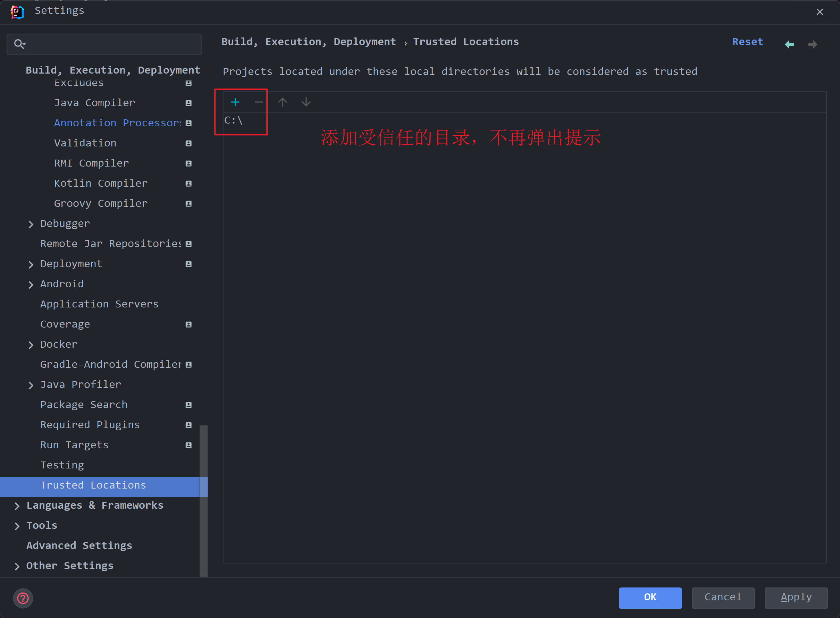Click the back navigation arrow
The height and width of the screenshot is (618, 840).
point(789,44)
